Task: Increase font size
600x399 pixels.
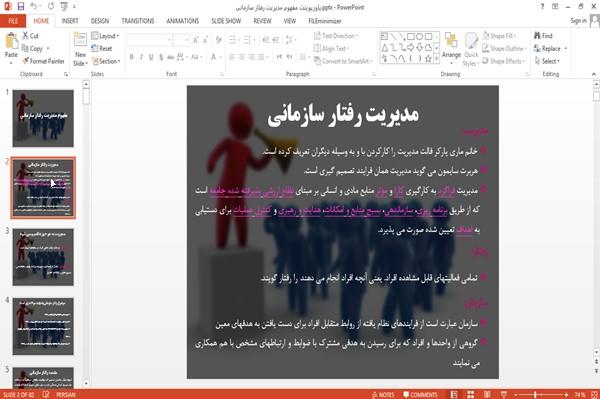Action: 196,39
